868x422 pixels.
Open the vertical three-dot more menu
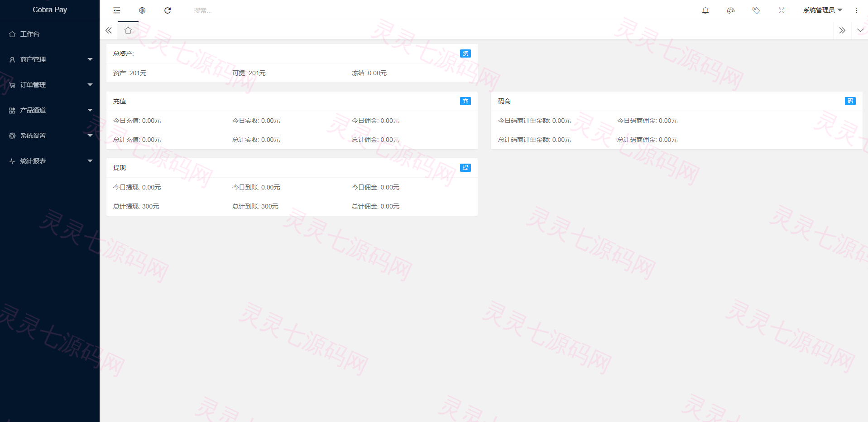[x=857, y=10]
